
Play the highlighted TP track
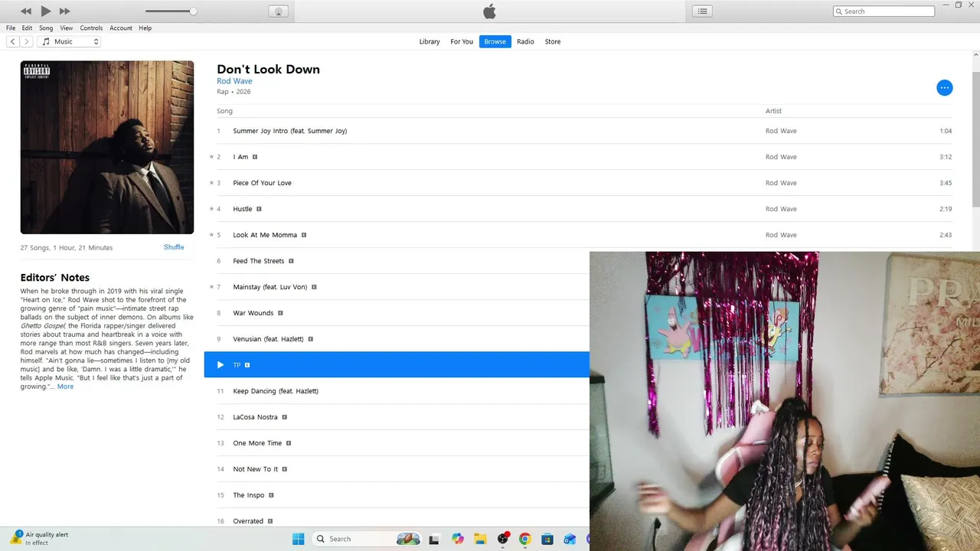point(220,365)
